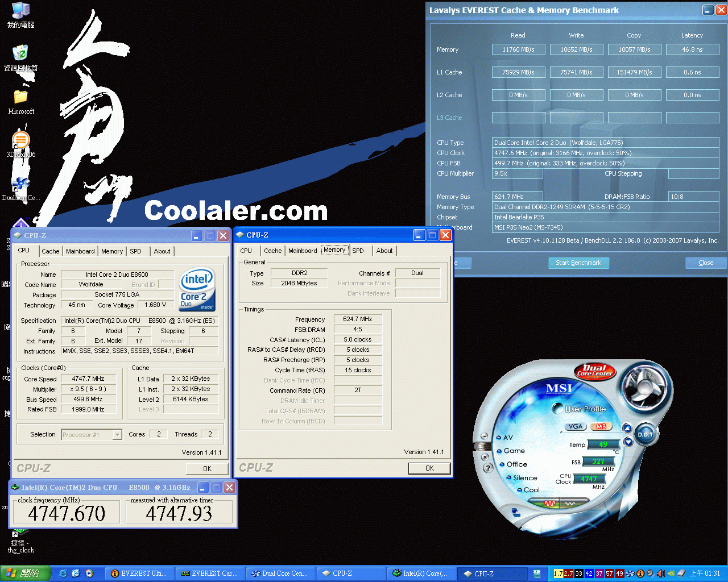The image size is (728, 582).
Task: Click OK in right CPU-Z Memory window
Action: [429, 468]
